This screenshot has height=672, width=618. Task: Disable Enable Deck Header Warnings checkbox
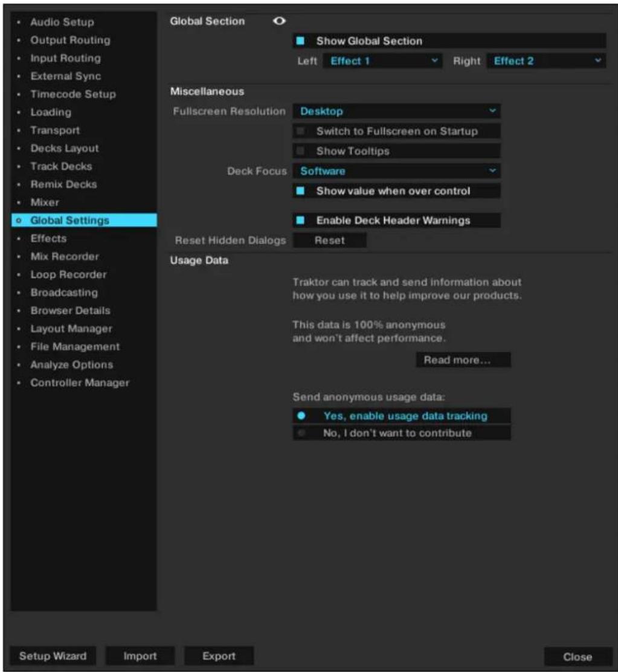point(300,221)
